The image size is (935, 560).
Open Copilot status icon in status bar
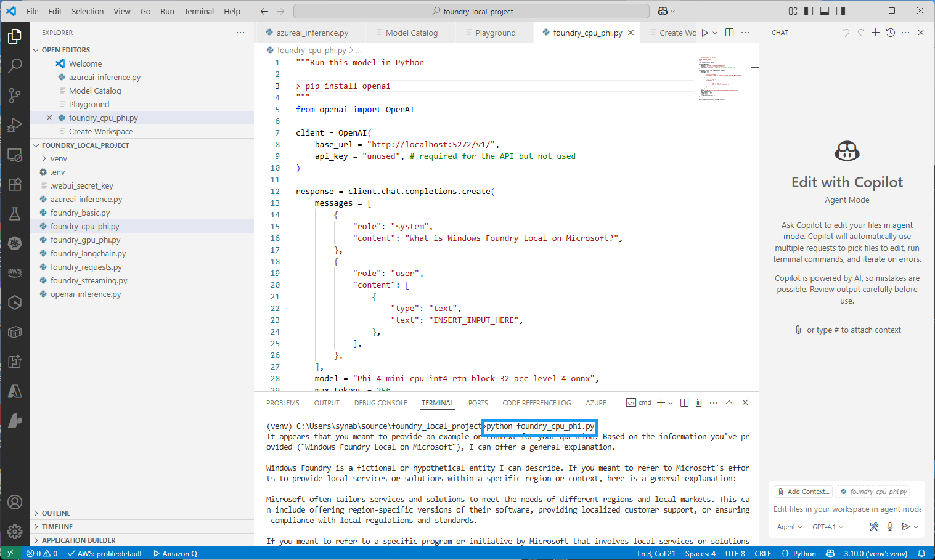[x=830, y=553]
